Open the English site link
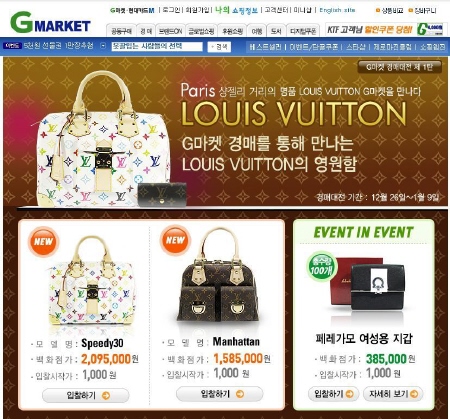 [337, 10]
